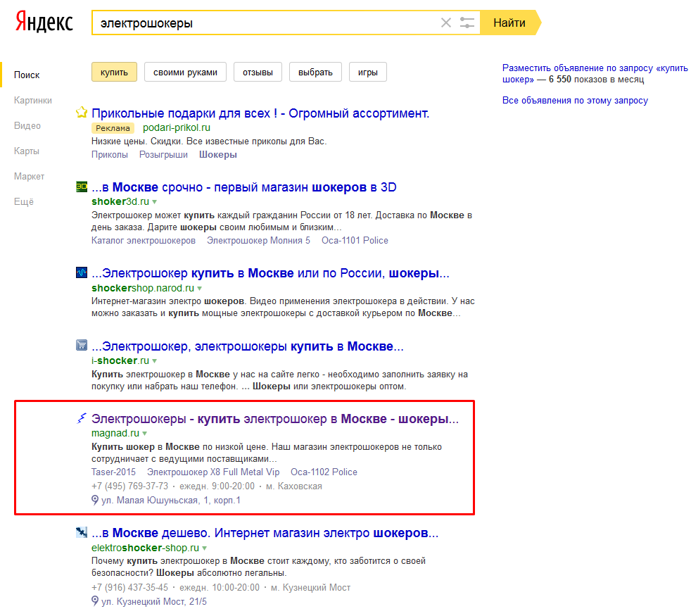Viewport: 691px width, 616px height.
Task: Clear the search query with the X icon
Action: pos(446,23)
